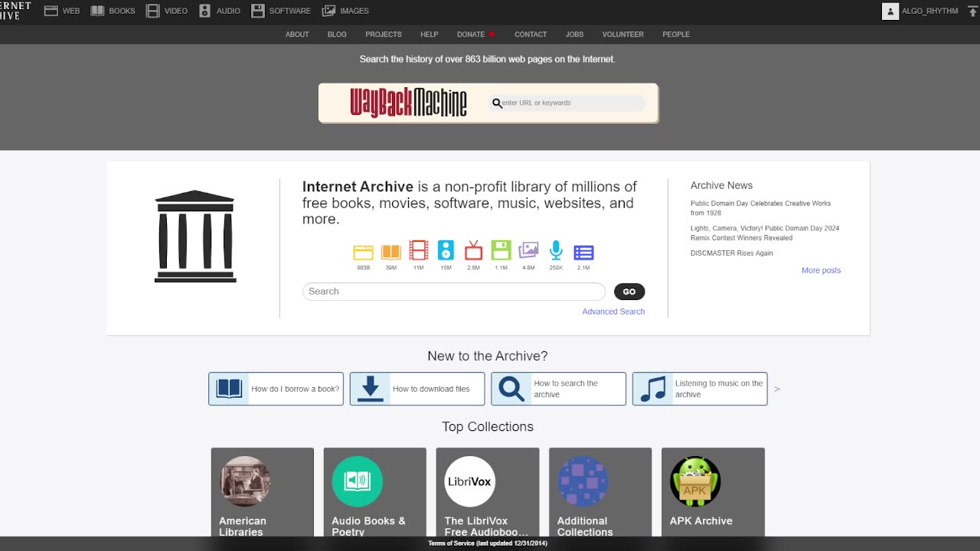Click the upload arrow icon in top bar

[x=972, y=11]
